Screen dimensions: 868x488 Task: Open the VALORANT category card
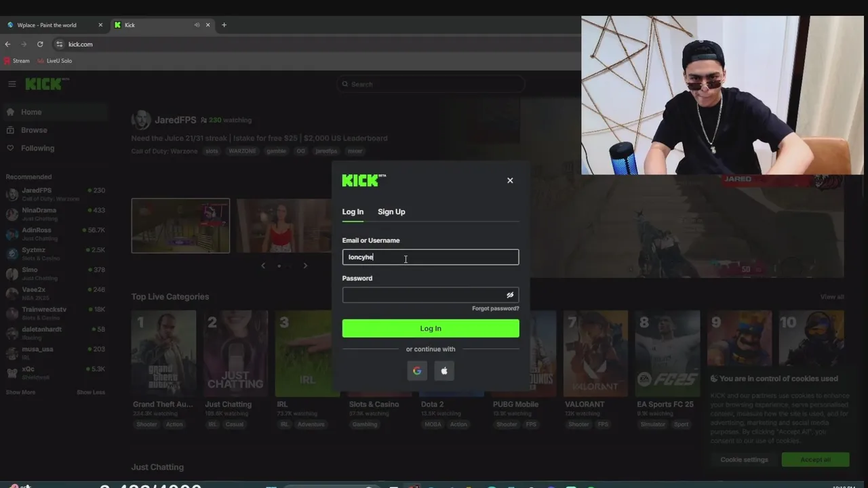tap(595, 353)
